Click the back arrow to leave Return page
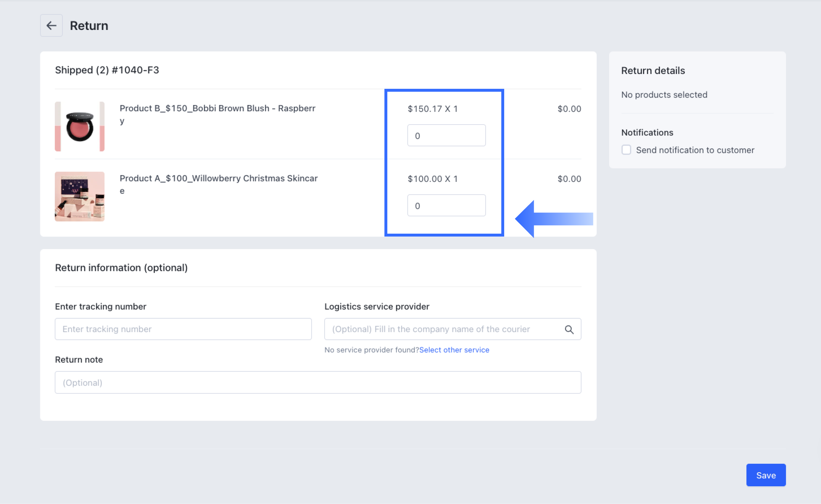 pyautogui.click(x=51, y=25)
